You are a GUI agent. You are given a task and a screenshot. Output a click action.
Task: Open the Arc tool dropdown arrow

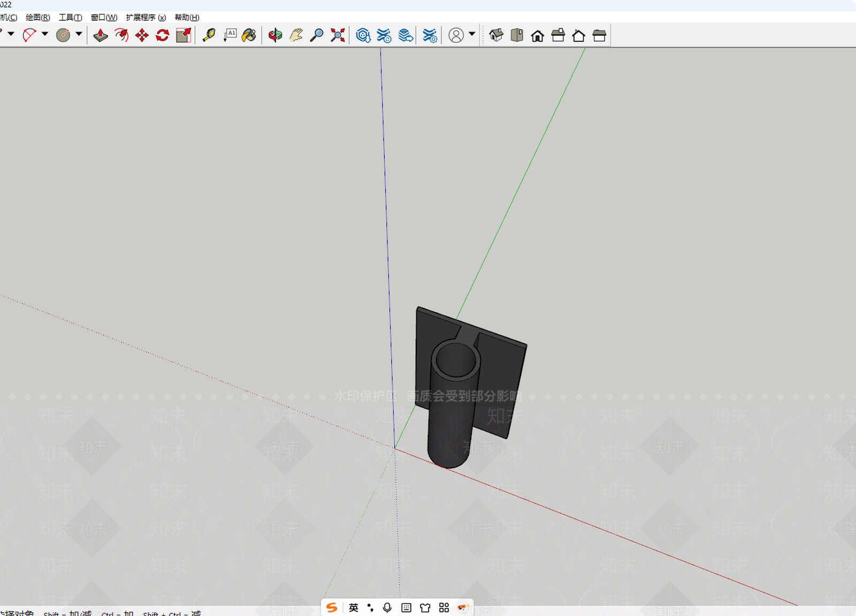pos(45,34)
